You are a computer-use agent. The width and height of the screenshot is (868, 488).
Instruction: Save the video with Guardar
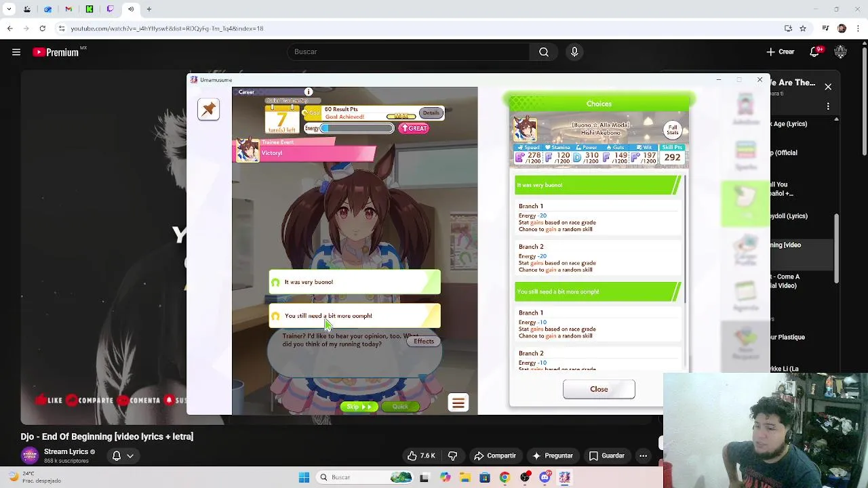click(x=606, y=455)
